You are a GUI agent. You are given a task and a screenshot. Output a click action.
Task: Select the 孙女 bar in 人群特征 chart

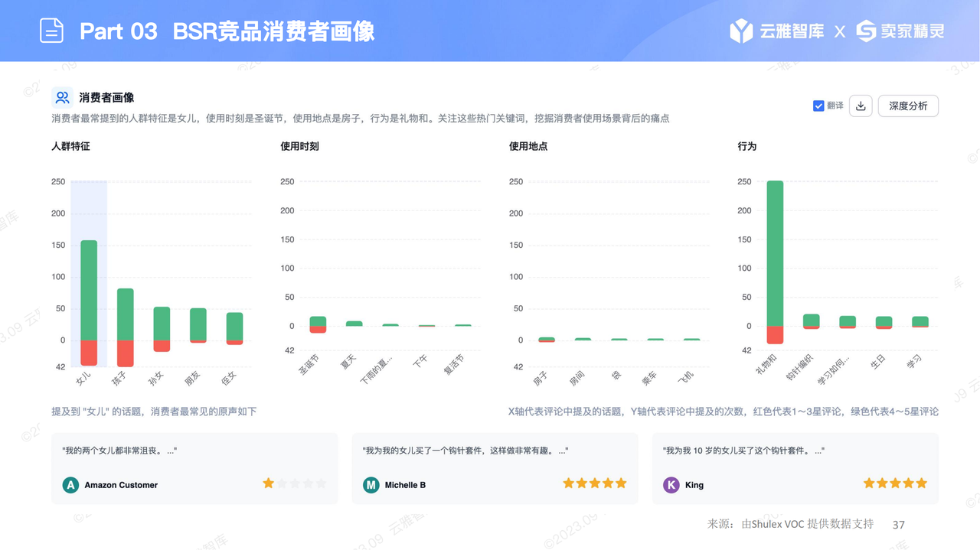tap(162, 330)
